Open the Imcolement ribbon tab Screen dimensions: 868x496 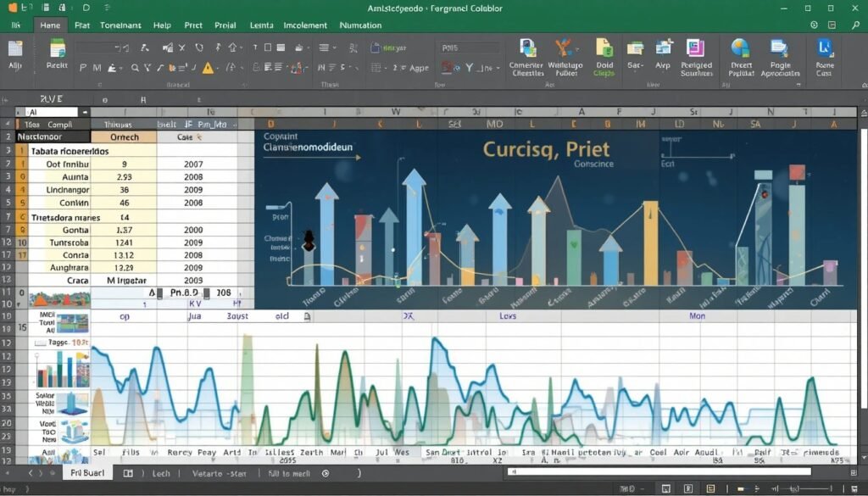(x=304, y=25)
